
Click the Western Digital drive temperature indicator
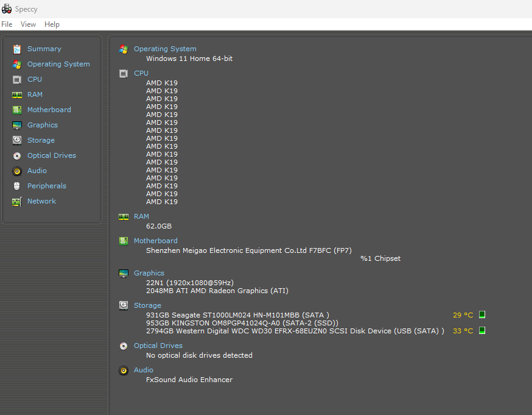click(482, 331)
